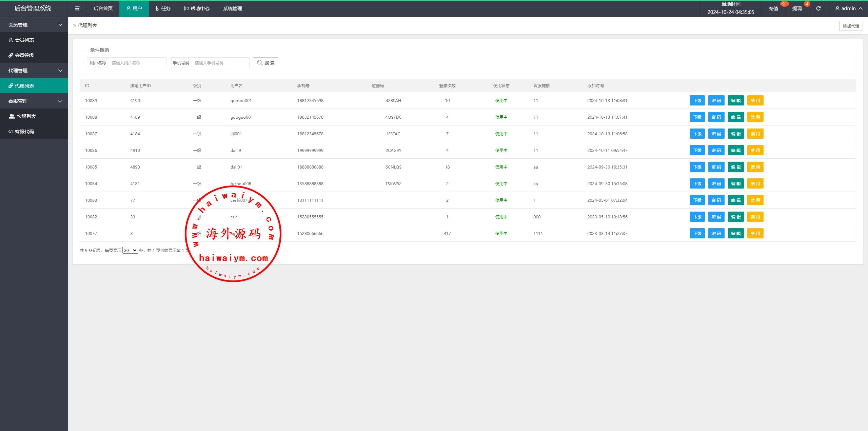Switch to the 任务 top tab
The width and height of the screenshot is (868, 431).
[163, 8]
